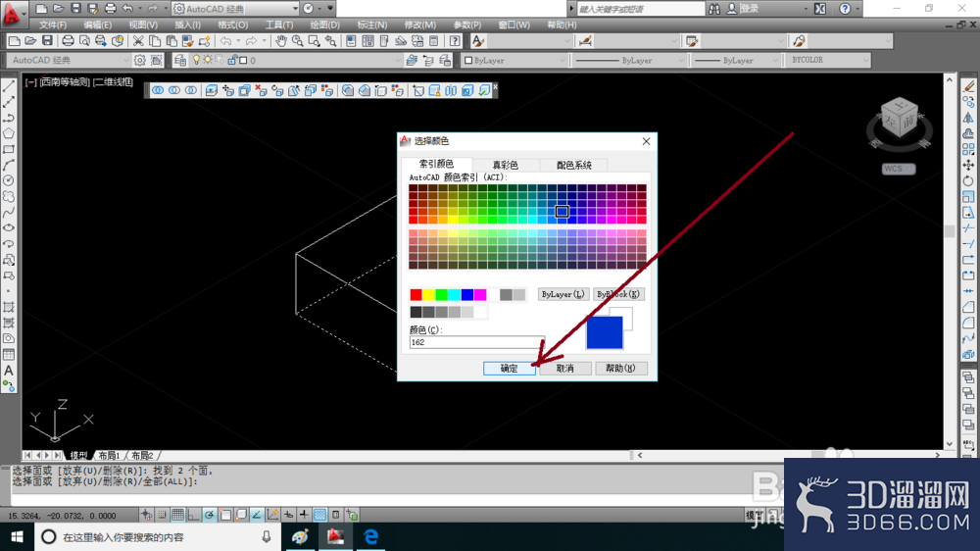Open the ByLayer linetype dropdown

pyautogui.click(x=629, y=61)
